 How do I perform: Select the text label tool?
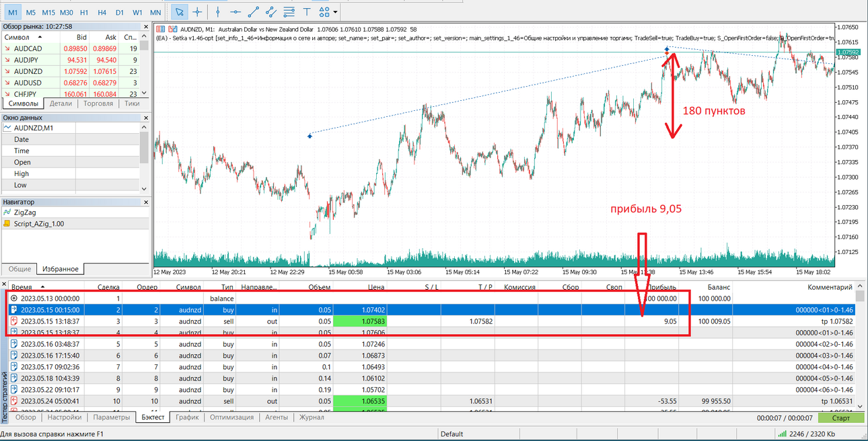click(x=307, y=12)
